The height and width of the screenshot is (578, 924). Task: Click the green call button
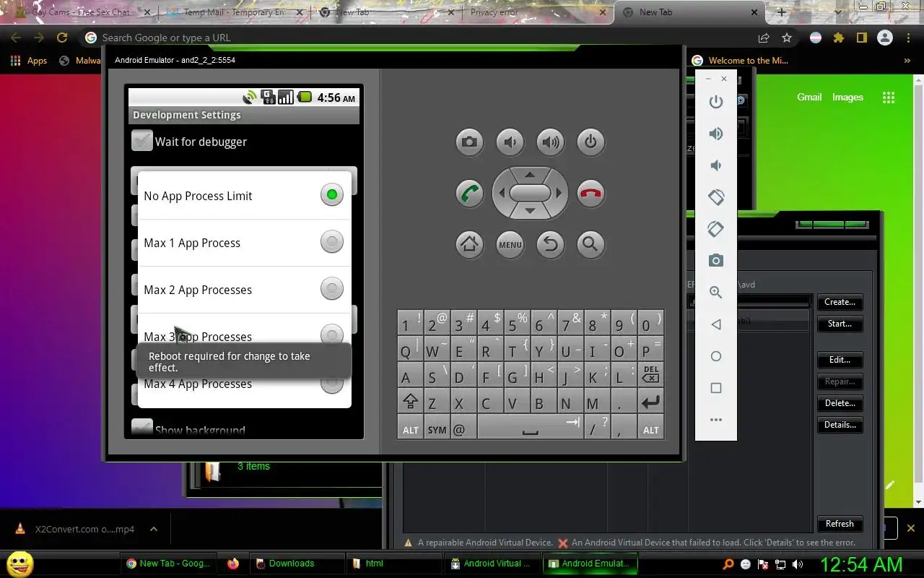click(x=469, y=194)
